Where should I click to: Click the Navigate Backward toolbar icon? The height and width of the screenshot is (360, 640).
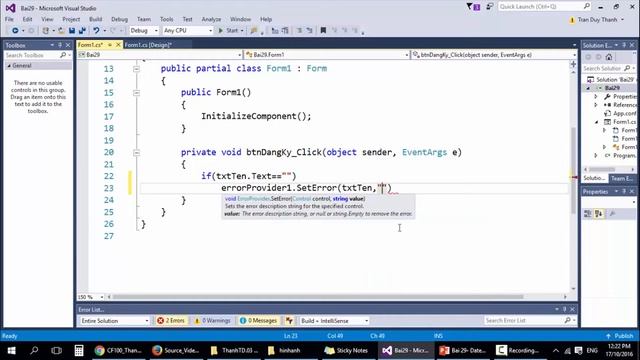[x=15, y=31]
